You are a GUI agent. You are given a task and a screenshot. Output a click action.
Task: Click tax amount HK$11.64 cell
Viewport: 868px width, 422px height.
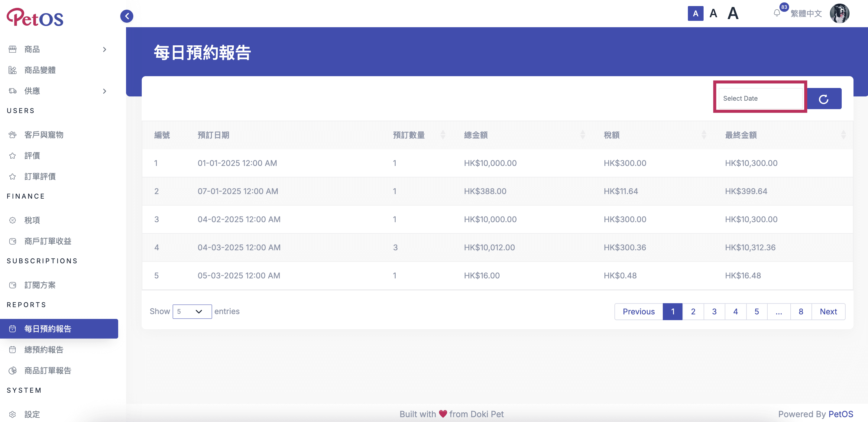tap(621, 191)
